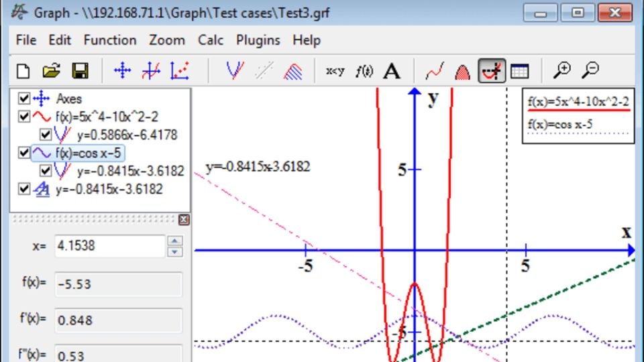This screenshot has width=644, height=362.
Task: Select tangent y=0.5866x-6.4178 in list
Action: click(127, 135)
